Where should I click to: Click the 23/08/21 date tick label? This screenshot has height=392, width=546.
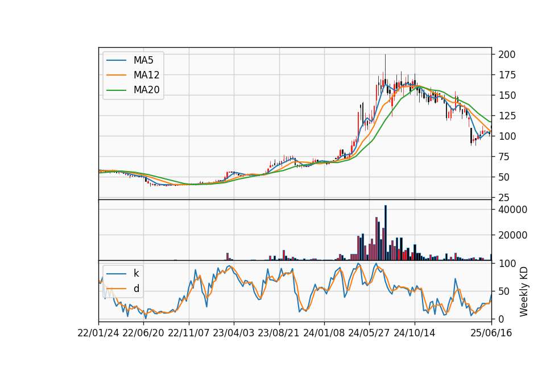click(x=279, y=333)
